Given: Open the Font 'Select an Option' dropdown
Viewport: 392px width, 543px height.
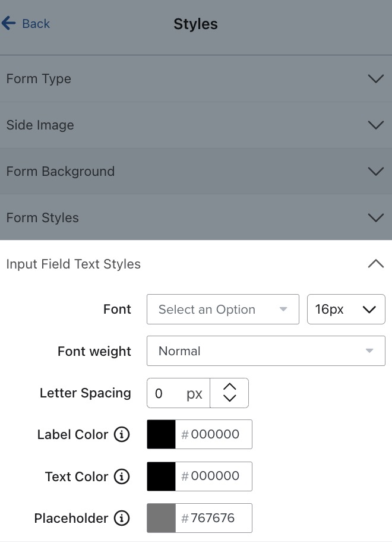Looking at the screenshot, I should (x=223, y=309).
